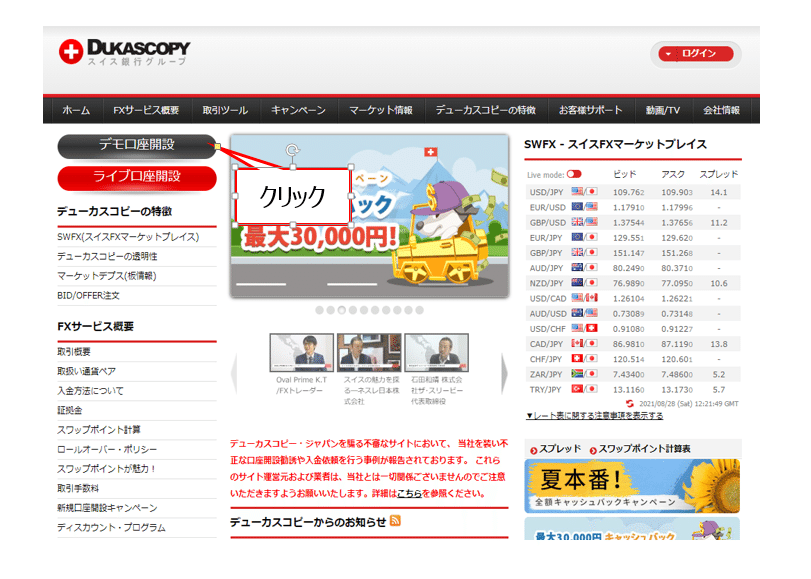Screen dimensions: 811x579
Task: Open デューカスコピーの透明性 link
Action: (107, 257)
